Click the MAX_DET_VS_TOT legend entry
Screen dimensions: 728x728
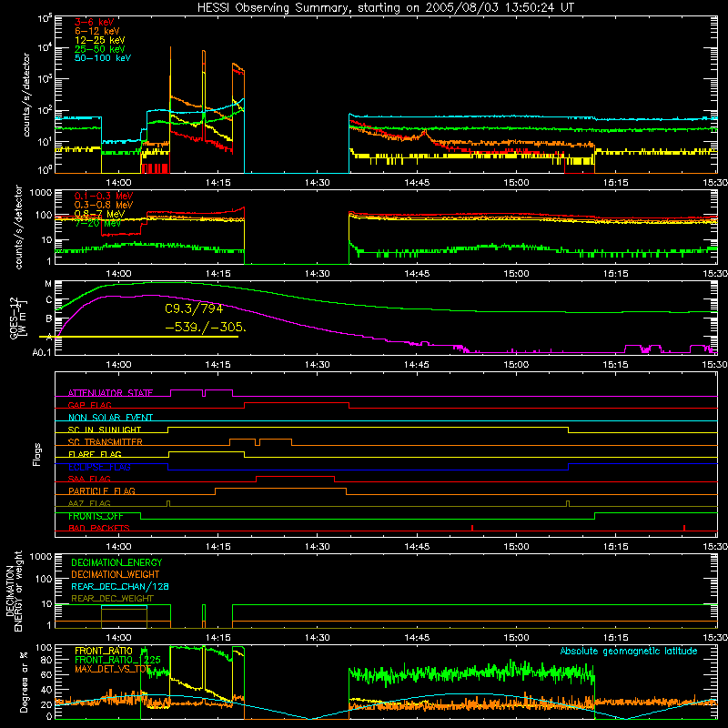pos(113,669)
